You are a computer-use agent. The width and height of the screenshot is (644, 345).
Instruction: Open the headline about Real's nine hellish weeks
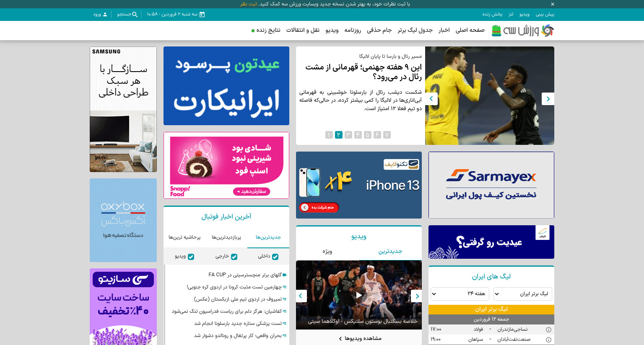(364, 72)
